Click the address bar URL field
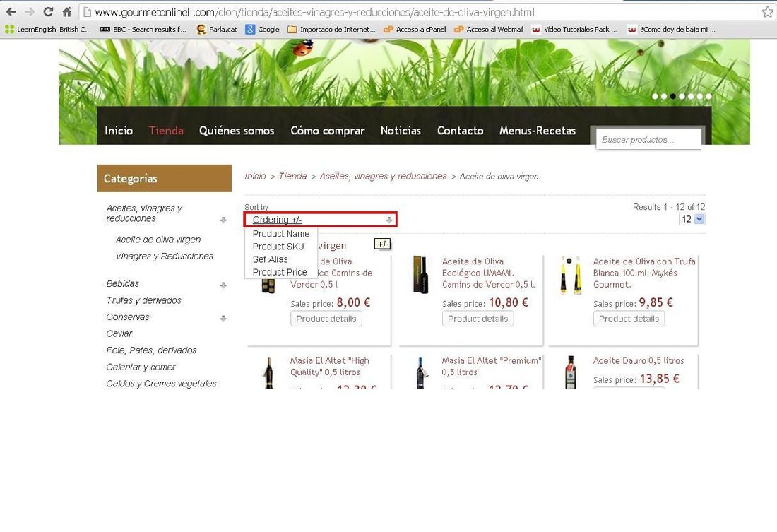777x532 pixels. coord(419,12)
